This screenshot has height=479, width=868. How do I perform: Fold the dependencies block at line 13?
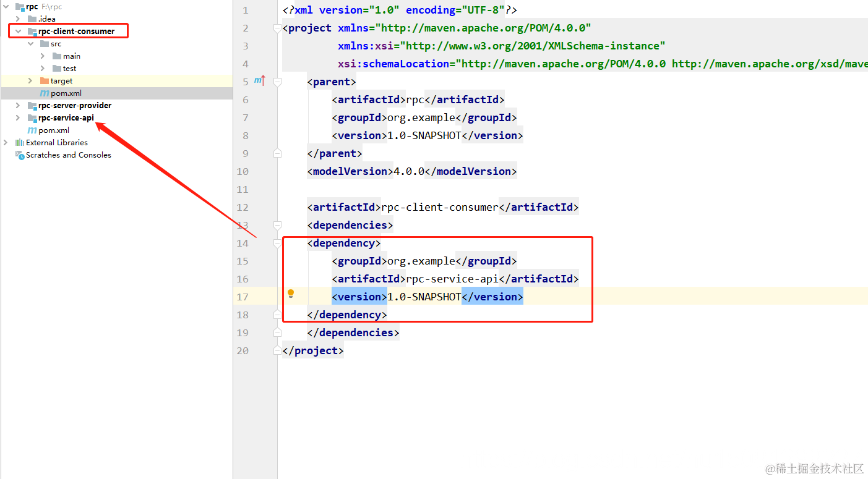pyautogui.click(x=277, y=225)
